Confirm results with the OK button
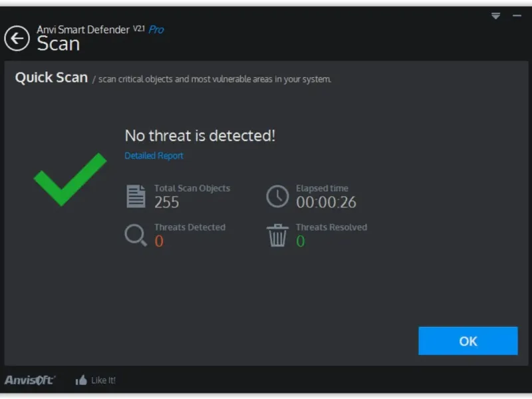The width and height of the screenshot is (532, 399). click(468, 340)
